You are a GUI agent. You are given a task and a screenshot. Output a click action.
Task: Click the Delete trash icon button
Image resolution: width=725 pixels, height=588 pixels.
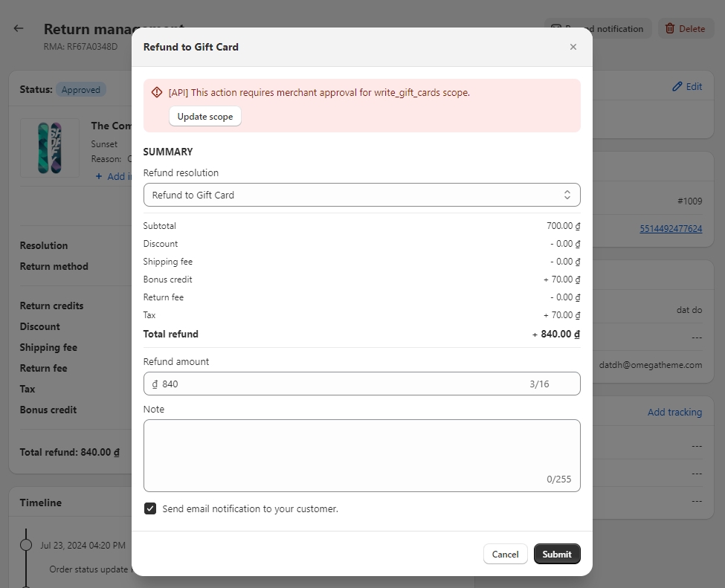point(684,29)
